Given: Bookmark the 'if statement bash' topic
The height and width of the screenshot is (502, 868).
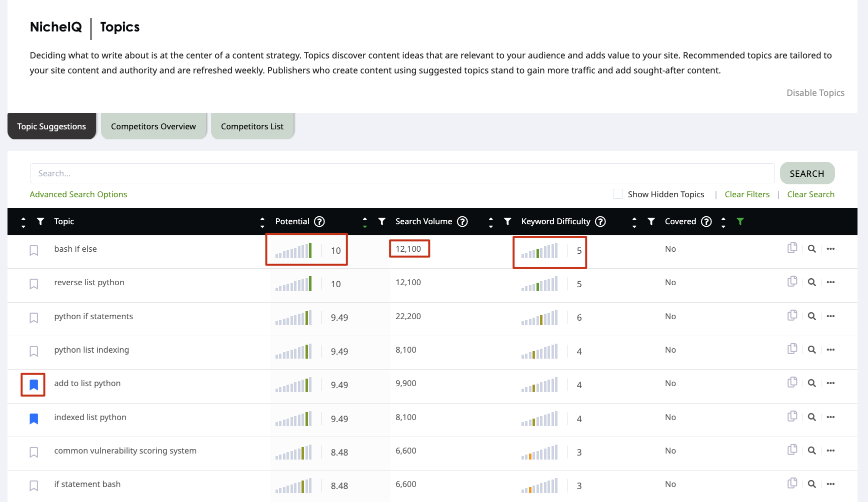Looking at the screenshot, I should click(x=34, y=486).
